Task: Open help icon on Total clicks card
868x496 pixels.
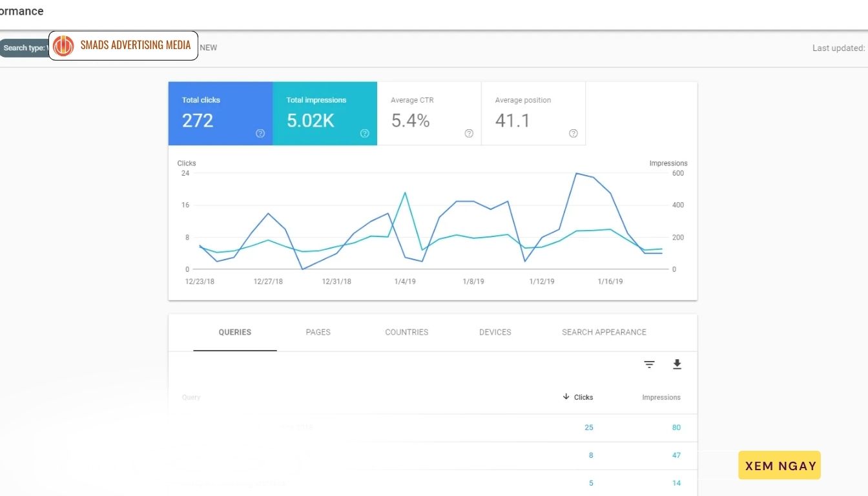Action: point(260,133)
